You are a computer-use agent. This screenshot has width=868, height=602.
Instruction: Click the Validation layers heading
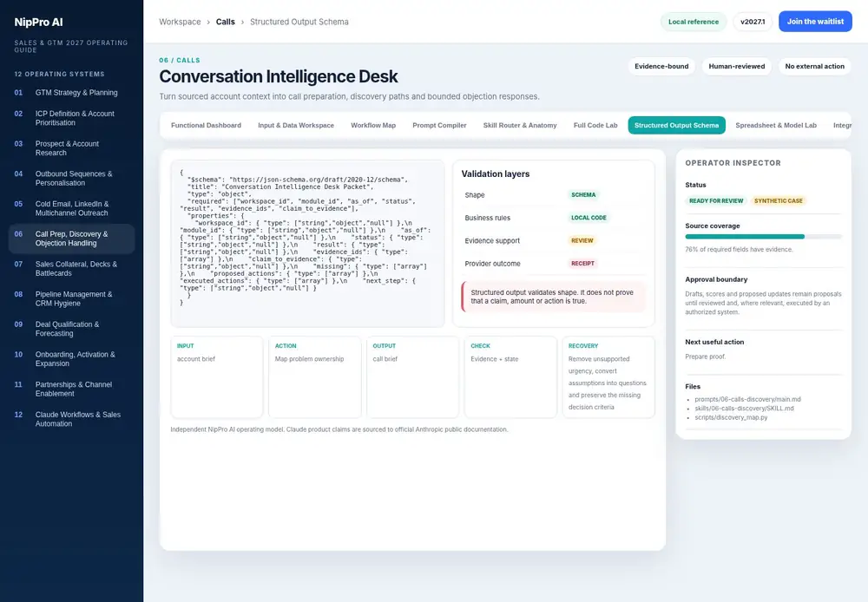496,173
